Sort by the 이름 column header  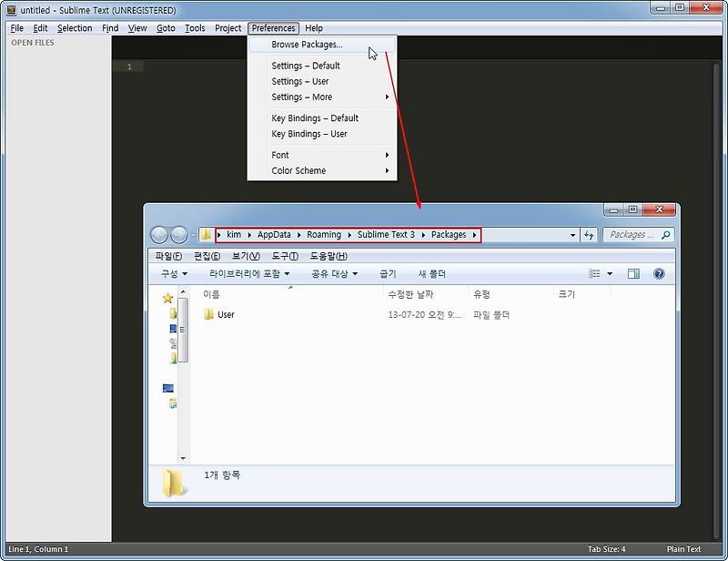pos(290,294)
